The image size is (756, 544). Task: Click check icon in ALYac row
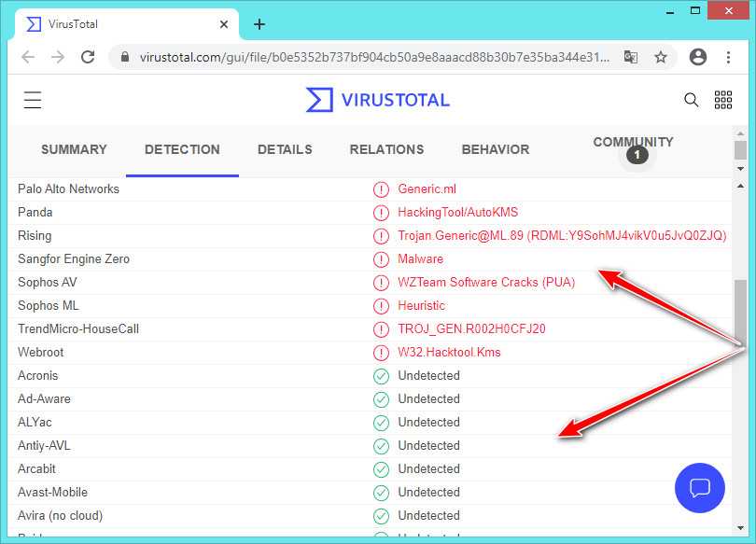[x=381, y=423]
